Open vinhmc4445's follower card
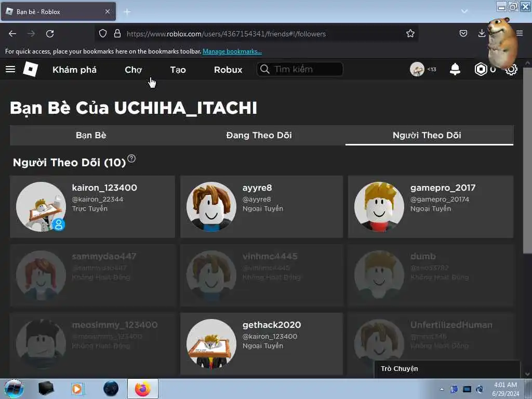Image resolution: width=532 pixels, height=399 pixels. 261,275
